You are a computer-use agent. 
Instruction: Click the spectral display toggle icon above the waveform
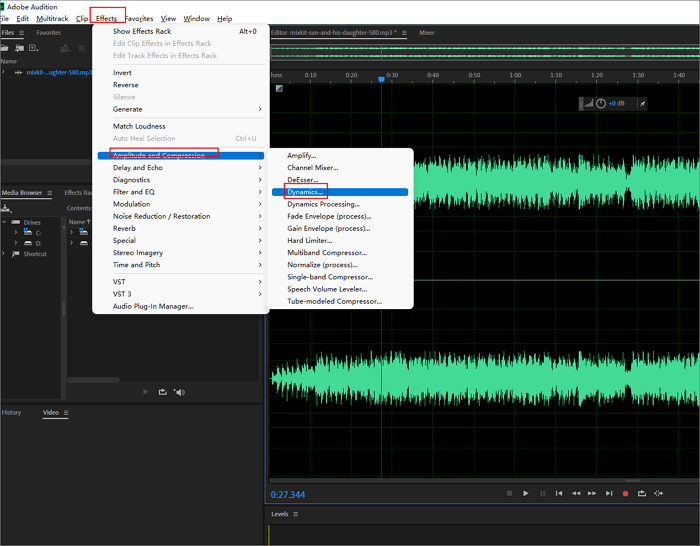point(279,88)
